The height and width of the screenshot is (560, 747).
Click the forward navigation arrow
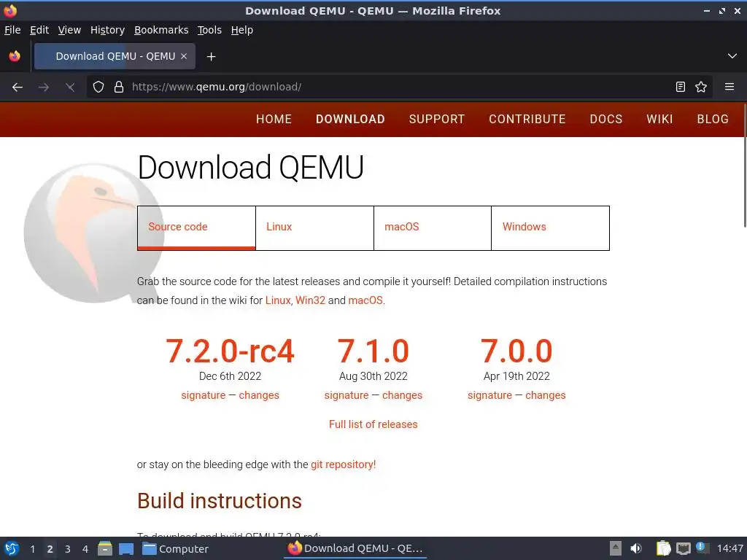(44, 87)
